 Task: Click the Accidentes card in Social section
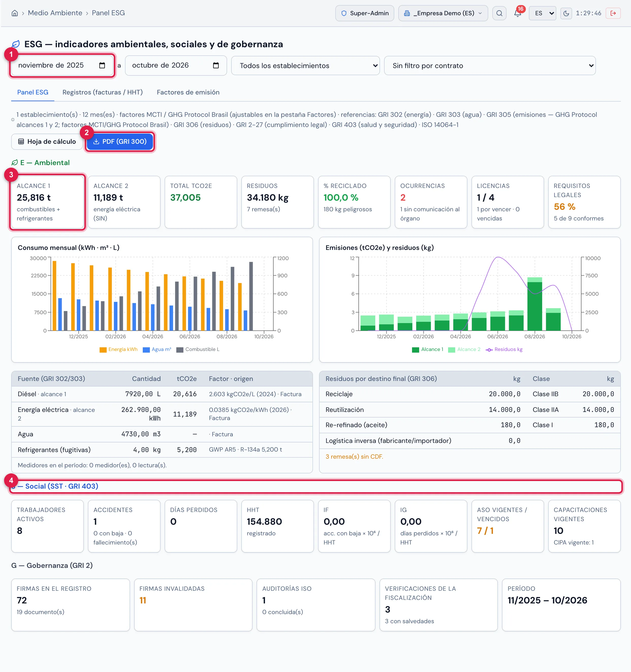click(x=124, y=526)
